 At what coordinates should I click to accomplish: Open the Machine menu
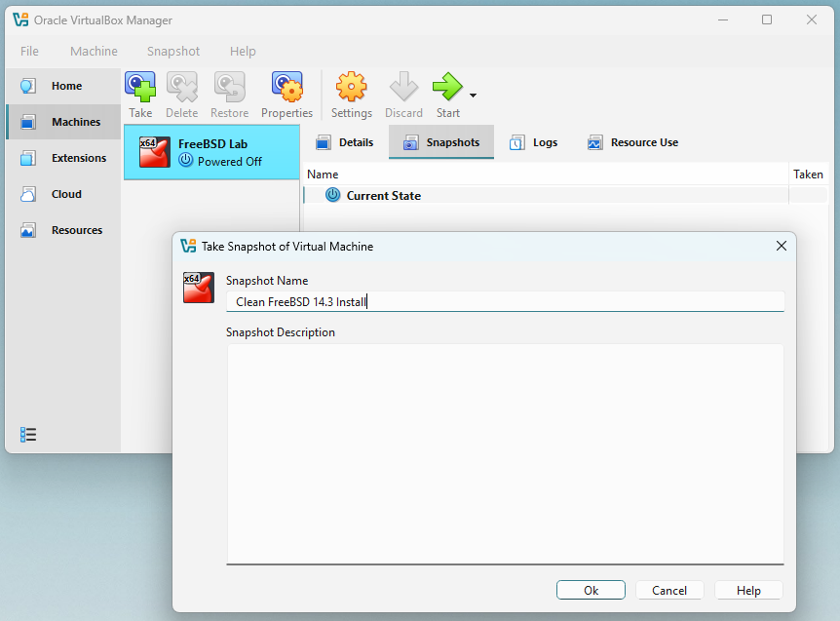tap(94, 52)
